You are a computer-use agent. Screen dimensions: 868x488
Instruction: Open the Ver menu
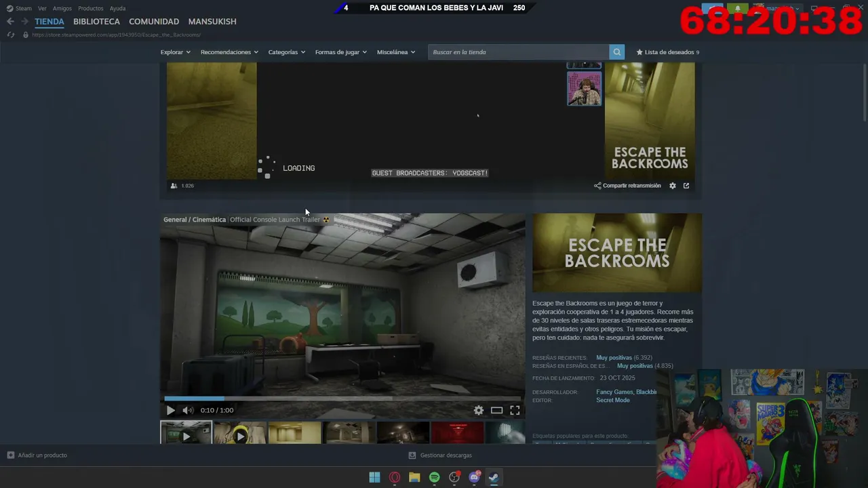42,8
